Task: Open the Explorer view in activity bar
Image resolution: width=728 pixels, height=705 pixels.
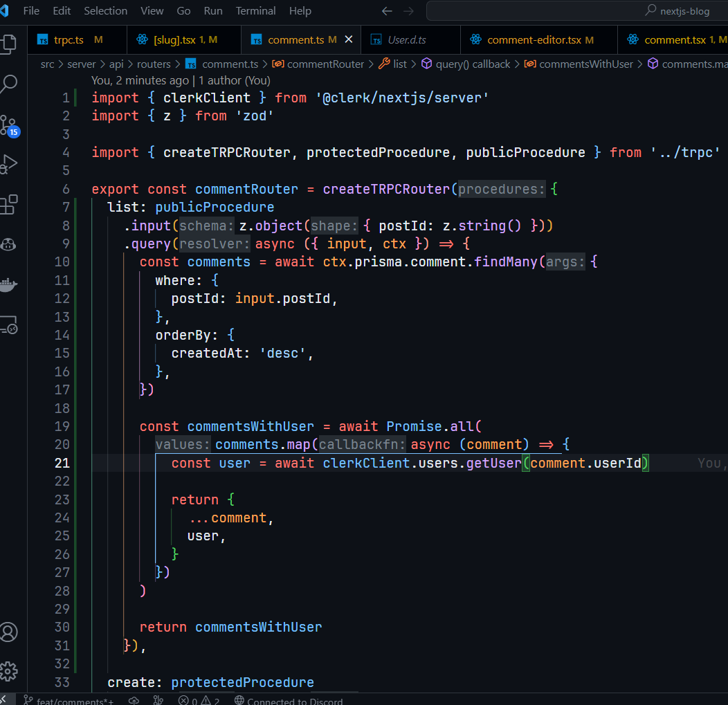Action: [x=10, y=44]
